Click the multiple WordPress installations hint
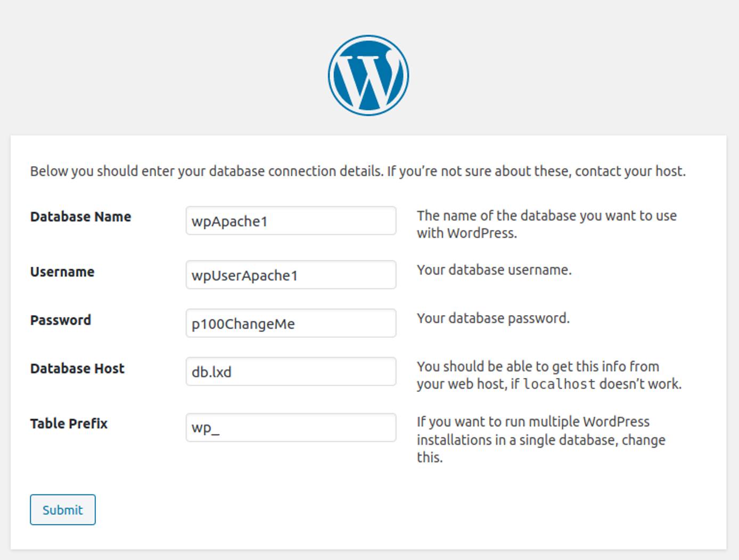This screenshot has width=739, height=560. point(540,440)
